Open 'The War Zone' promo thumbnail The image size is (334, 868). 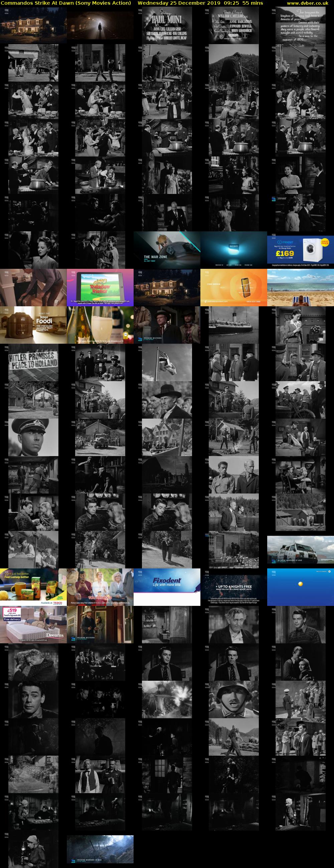[167, 250]
